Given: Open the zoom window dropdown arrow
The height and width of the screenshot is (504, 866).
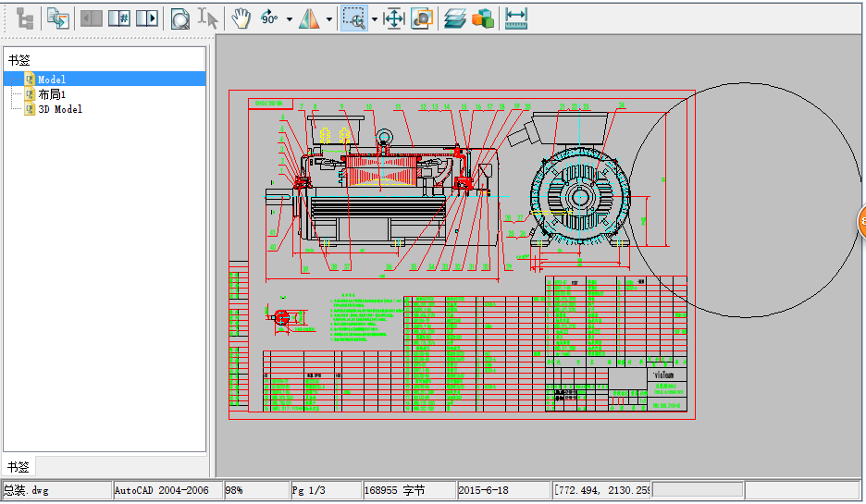Looking at the screenshot, I should click(374, 18).
